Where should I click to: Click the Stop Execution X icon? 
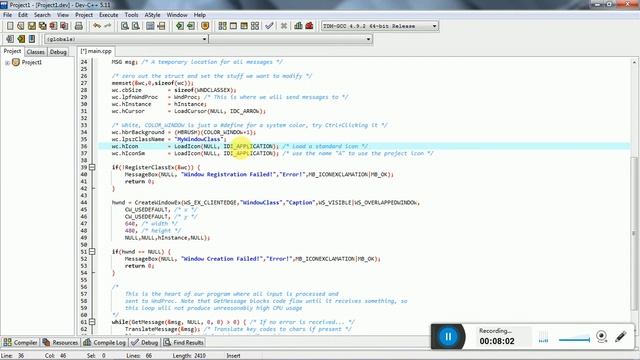pyautogui.click(x=284, y=26)
